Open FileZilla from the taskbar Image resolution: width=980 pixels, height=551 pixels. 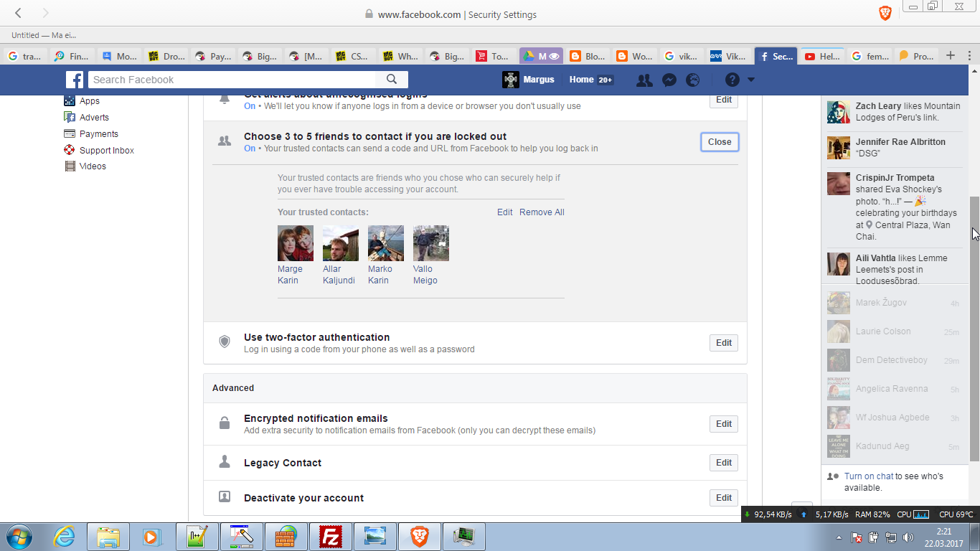pos(331,537)
